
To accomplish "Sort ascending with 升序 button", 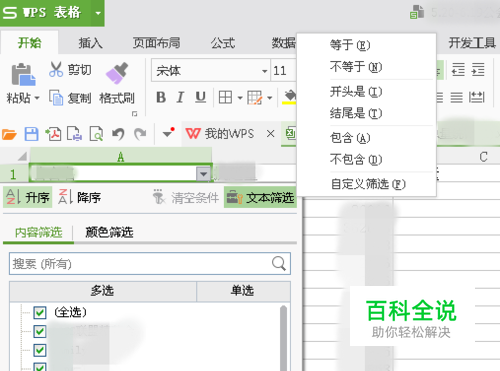I will tap(28, 197).
